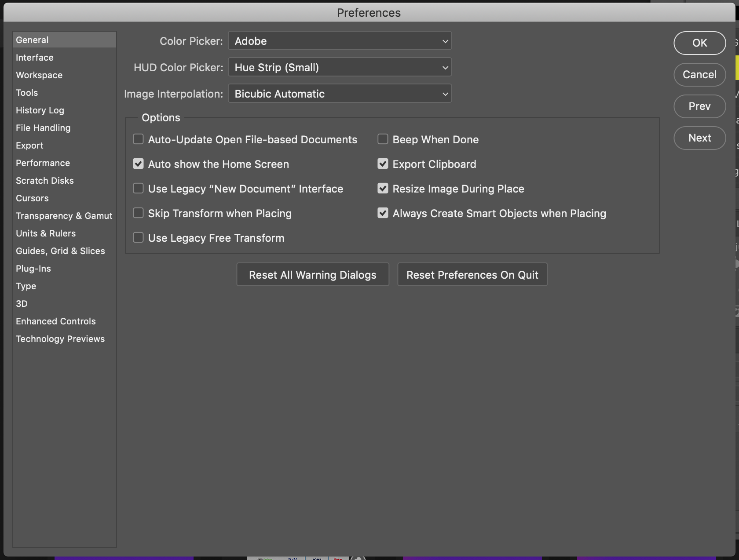Change the Image Interpolation setting
739x560 pixels.
(339, 94)
